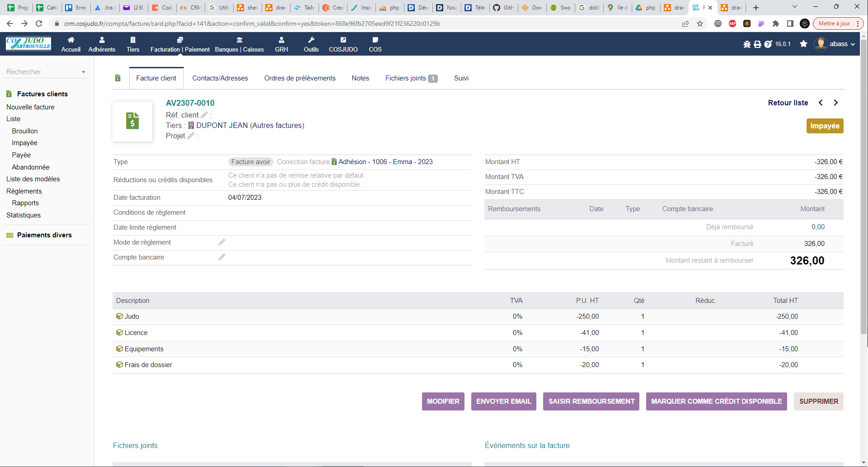
Task: Open the Impayée invoices list in sidebar
Action: point(24,143)
